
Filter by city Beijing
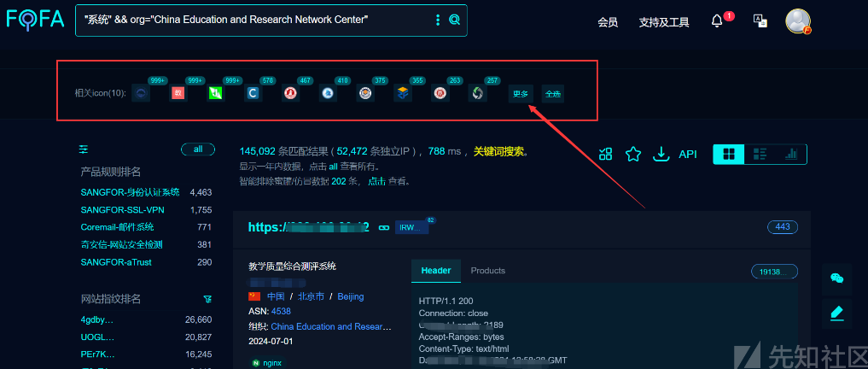[351, 296]
